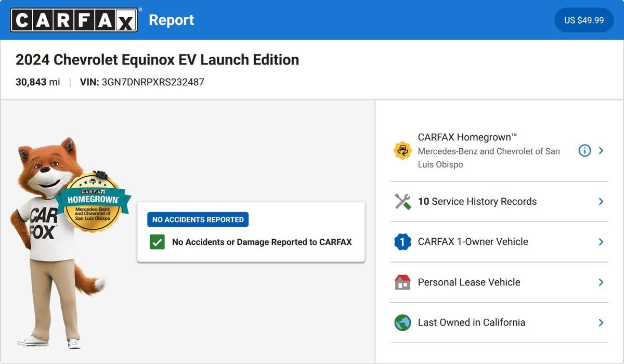624x364 pixels.
Task: Click the wrench and screwdriver service icon
Action: (402, 201)
